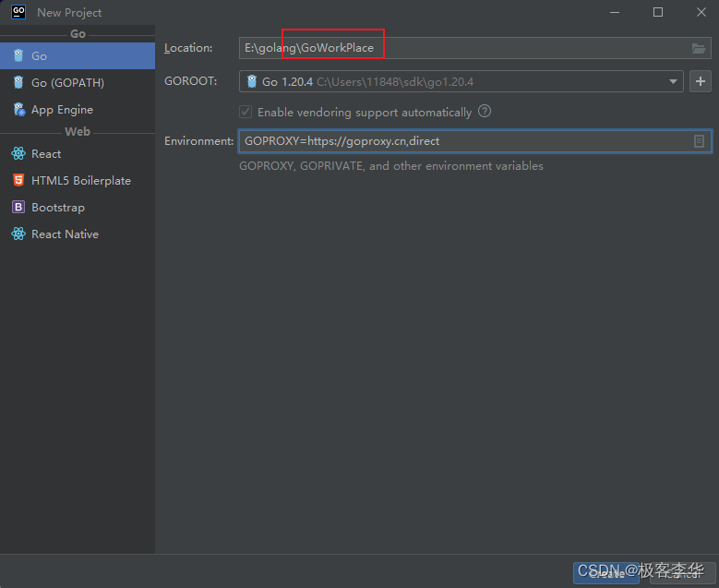
Task: Choose App Engine project type
Action: click(78, 110)
